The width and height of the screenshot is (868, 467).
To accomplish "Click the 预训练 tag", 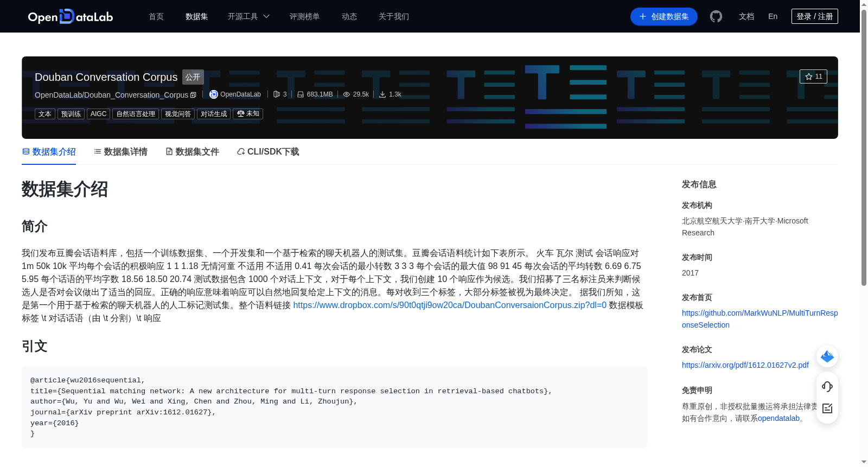I will [71, 114].
